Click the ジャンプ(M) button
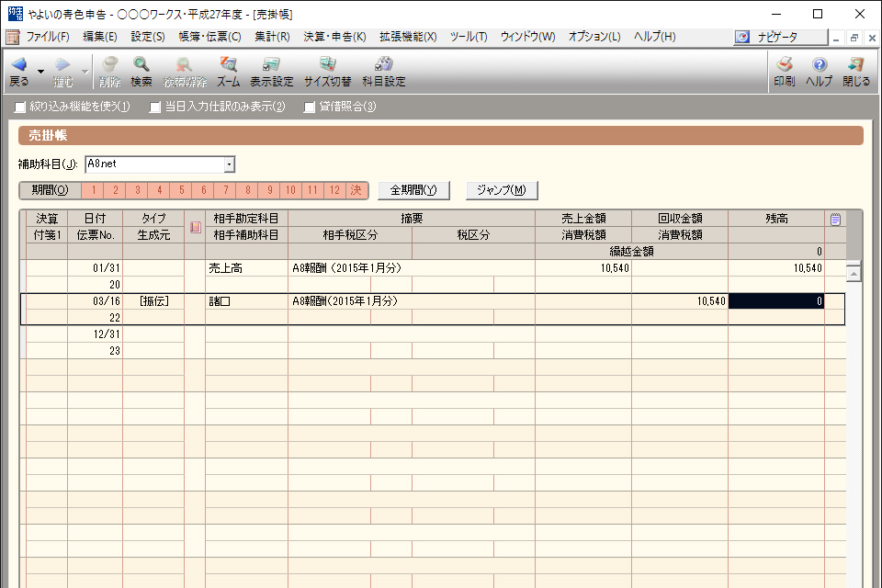The image size is (882, 588). coord(502,190)
